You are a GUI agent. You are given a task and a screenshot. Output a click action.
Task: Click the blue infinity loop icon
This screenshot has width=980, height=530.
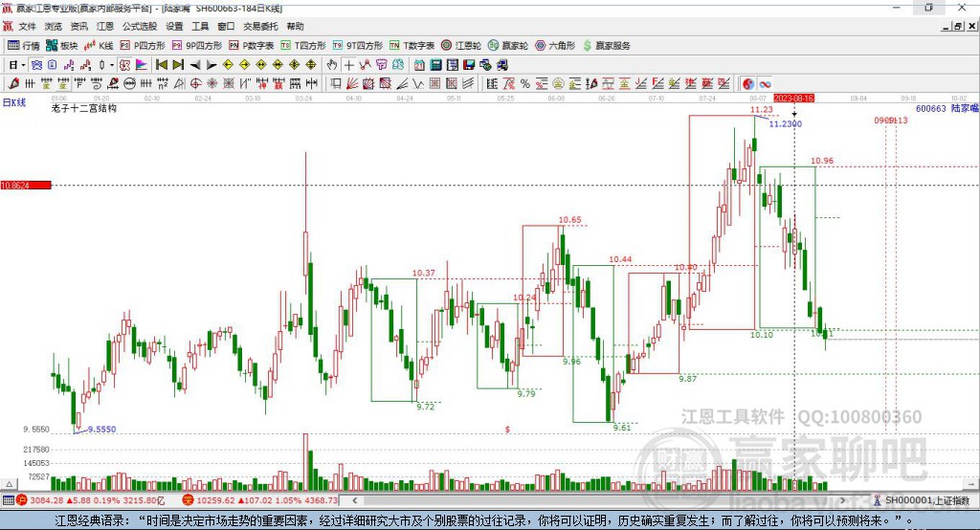click(x=765, y=84)
